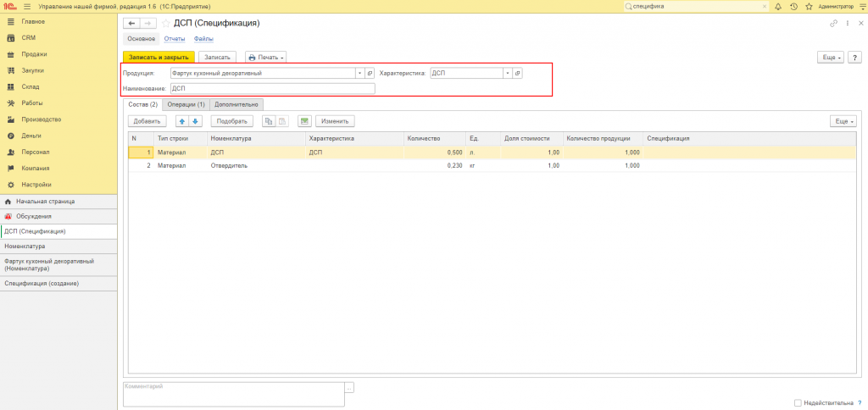868x410 pixels.
Task: Open the history clock icon
Action: pyautogui.click(x=793, y=6)
